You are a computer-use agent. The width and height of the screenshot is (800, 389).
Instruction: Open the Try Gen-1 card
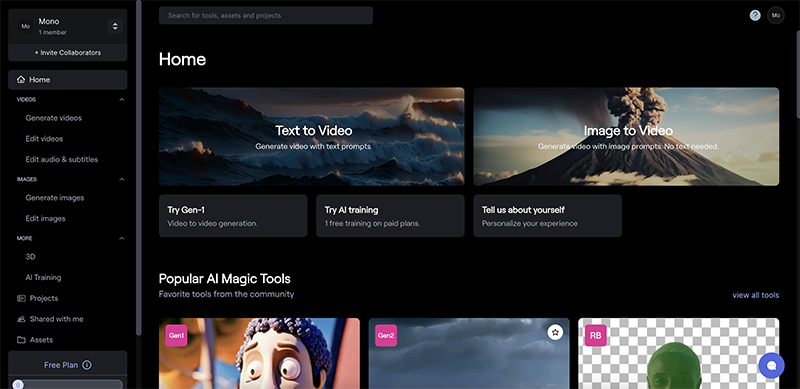(x=233, y=216)
